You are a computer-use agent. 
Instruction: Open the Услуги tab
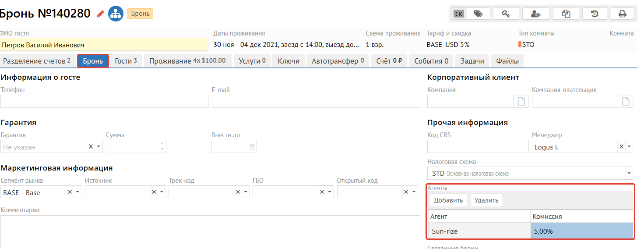(x=252, y=61)
